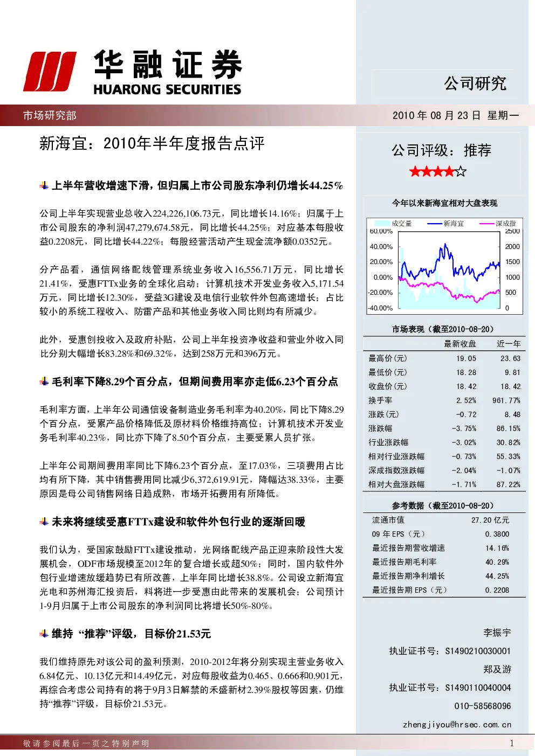Click the value 40.29% in 毛利率 row
Screen dimensions: 535x756
pyautogui.click(x=497, y=562)
